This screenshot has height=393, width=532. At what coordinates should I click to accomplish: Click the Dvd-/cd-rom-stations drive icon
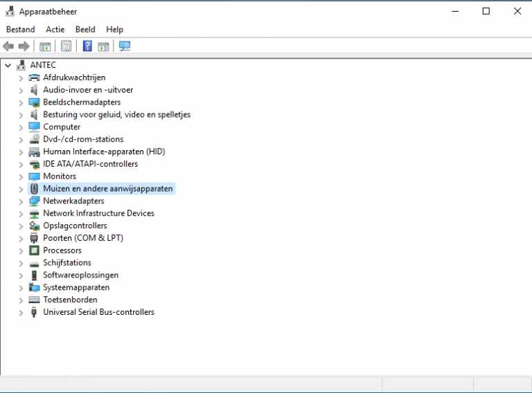pos(35,139)
